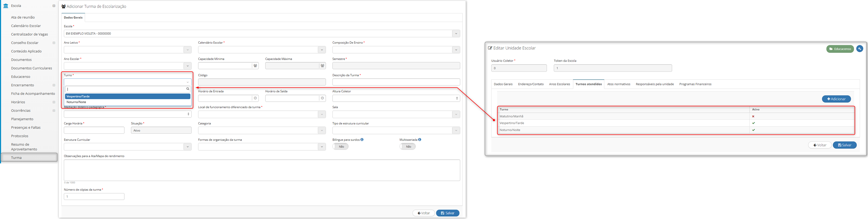
Task: Open Planejamento sidebar item
Action: (x=22, y=119)
